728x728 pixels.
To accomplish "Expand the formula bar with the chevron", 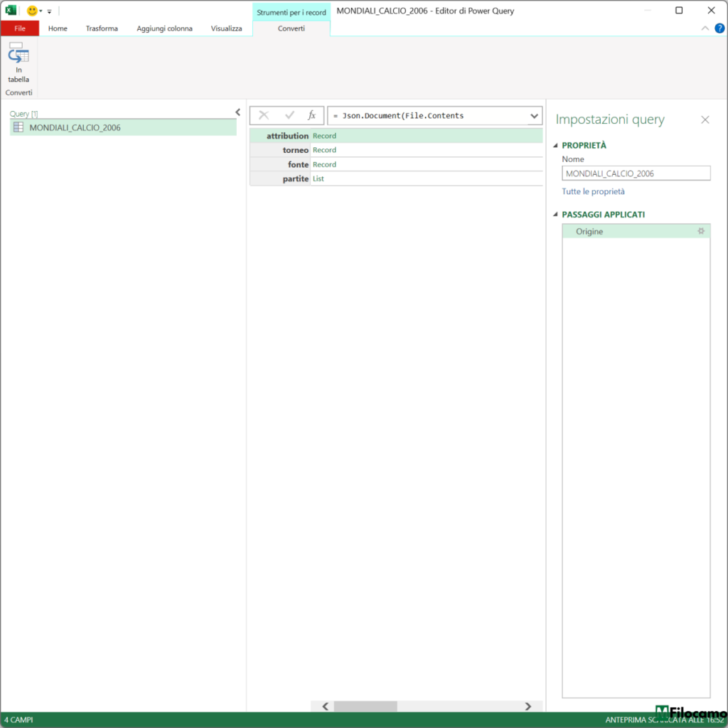I will [534, 116].
